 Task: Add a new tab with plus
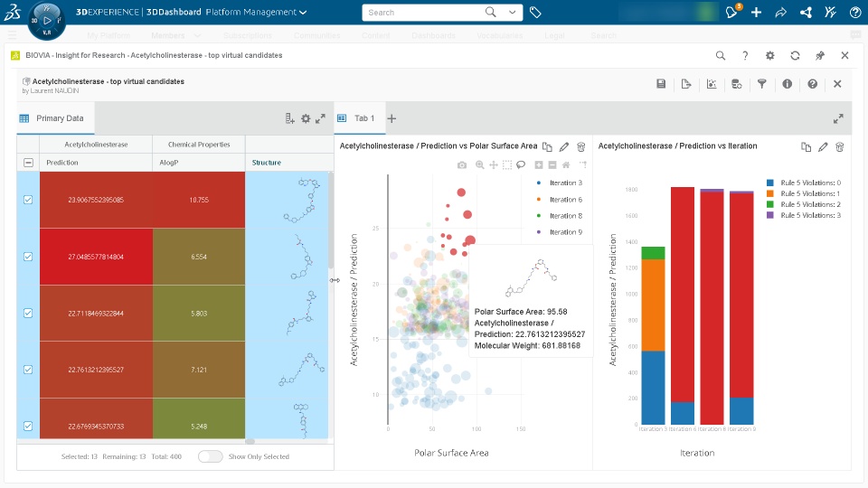coord(392,118)
